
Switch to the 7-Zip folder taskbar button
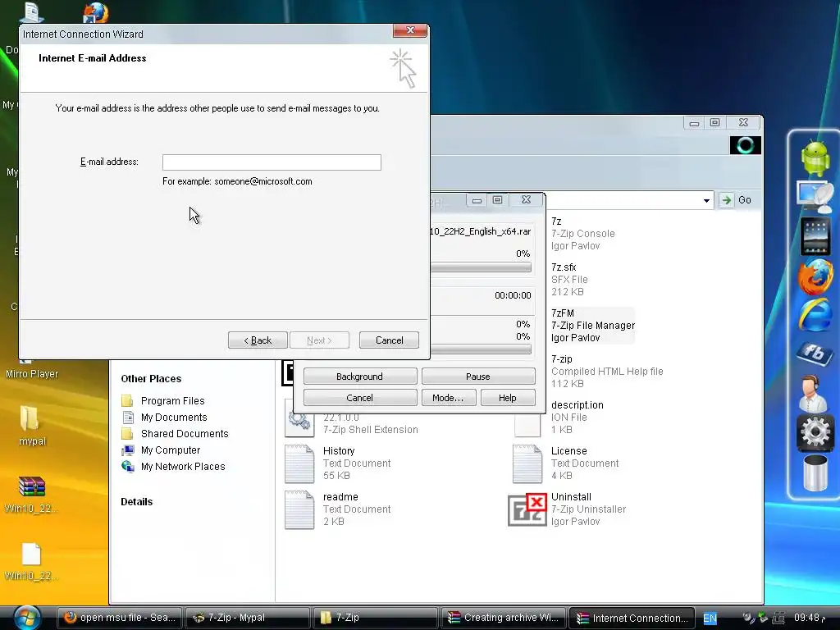376,618
